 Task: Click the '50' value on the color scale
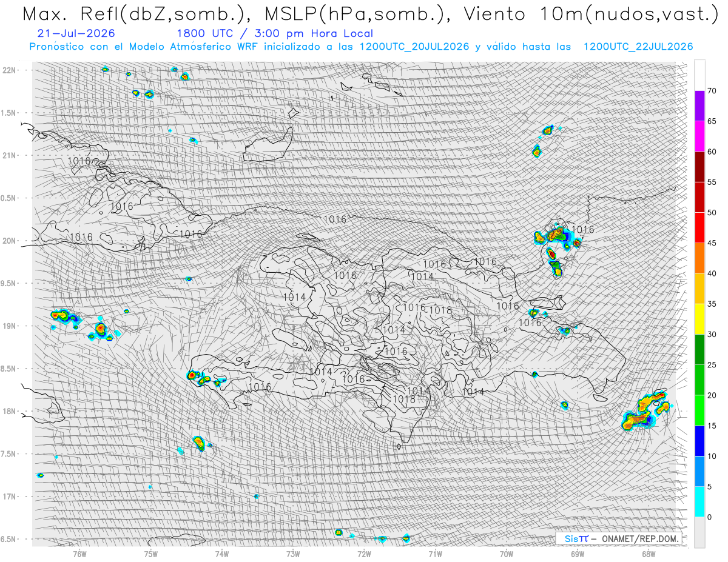point(712,213)
